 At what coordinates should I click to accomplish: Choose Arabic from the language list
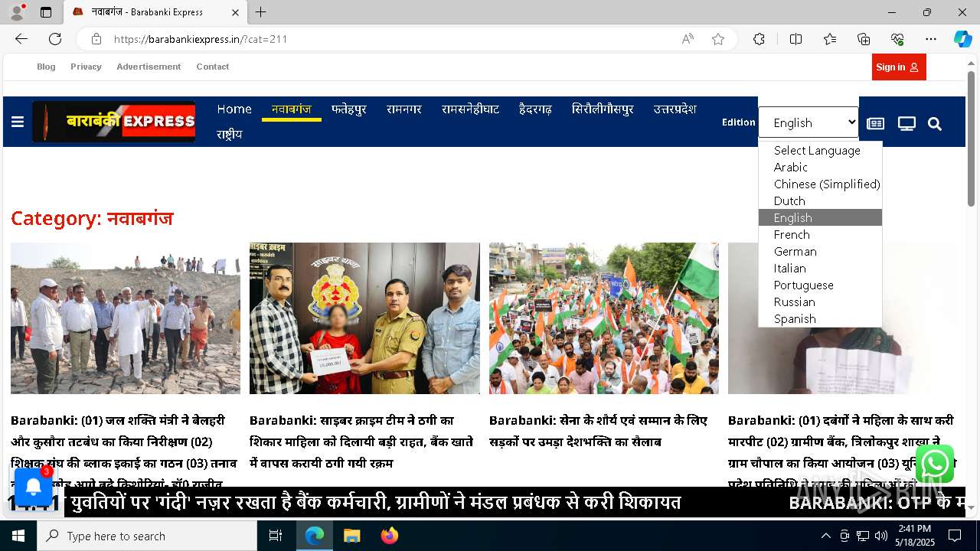click(820, 167)
